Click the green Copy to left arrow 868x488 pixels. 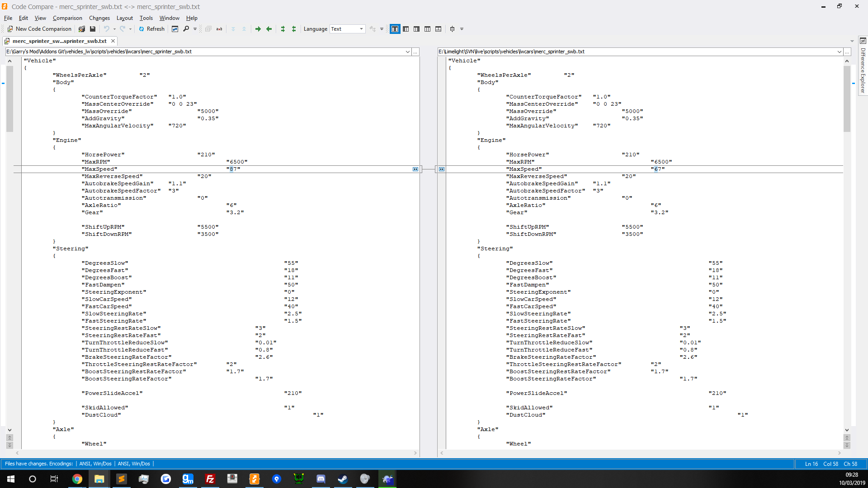pos(269,29)
